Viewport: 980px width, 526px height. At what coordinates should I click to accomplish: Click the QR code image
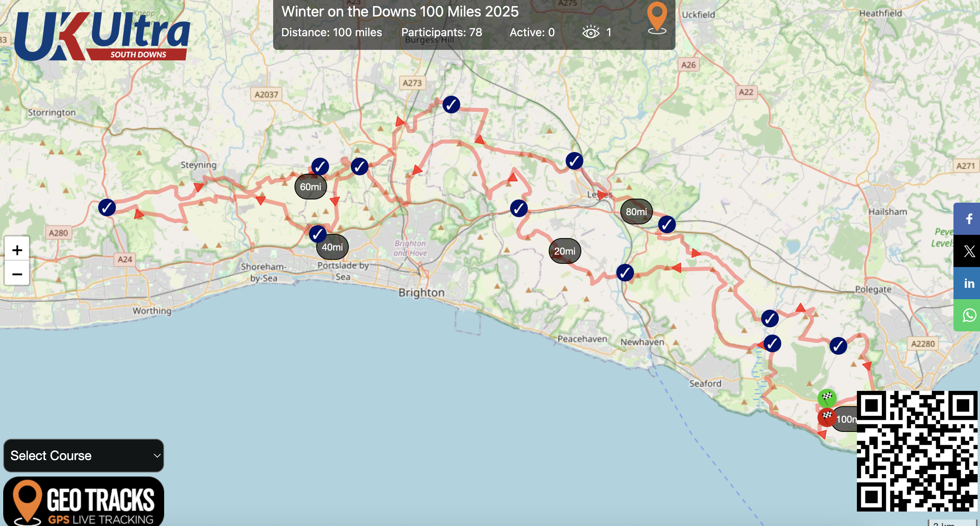tap(917, 451)
